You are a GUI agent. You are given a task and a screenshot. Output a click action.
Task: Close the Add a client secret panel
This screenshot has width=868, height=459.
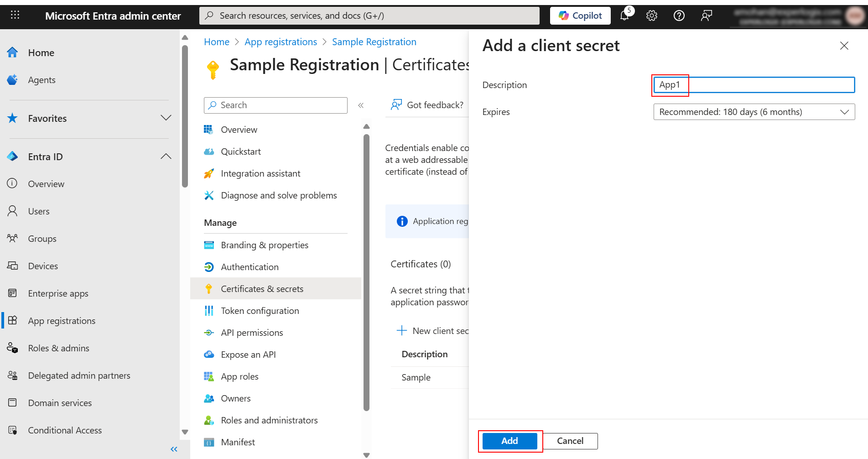click(844, 46)
